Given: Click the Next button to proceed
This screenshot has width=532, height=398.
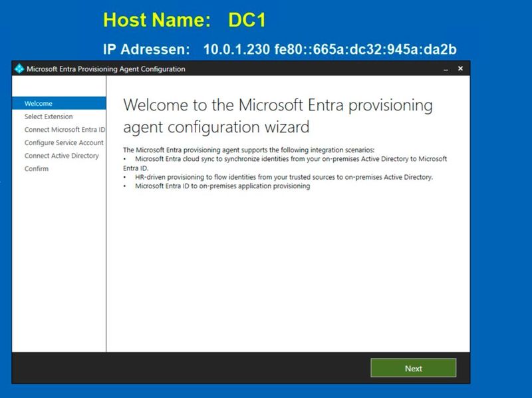Looking at the screenshot, I should tap(413, 368).
